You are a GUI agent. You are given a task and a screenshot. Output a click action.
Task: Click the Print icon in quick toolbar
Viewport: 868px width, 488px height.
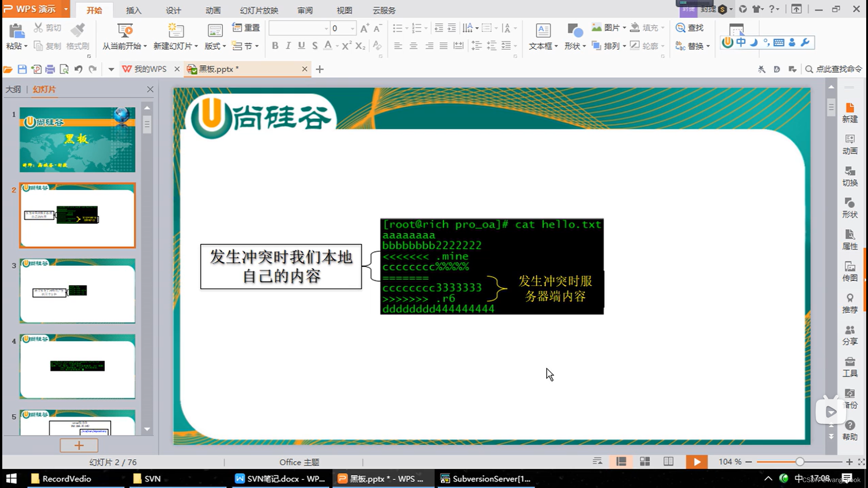pos(50,69)
